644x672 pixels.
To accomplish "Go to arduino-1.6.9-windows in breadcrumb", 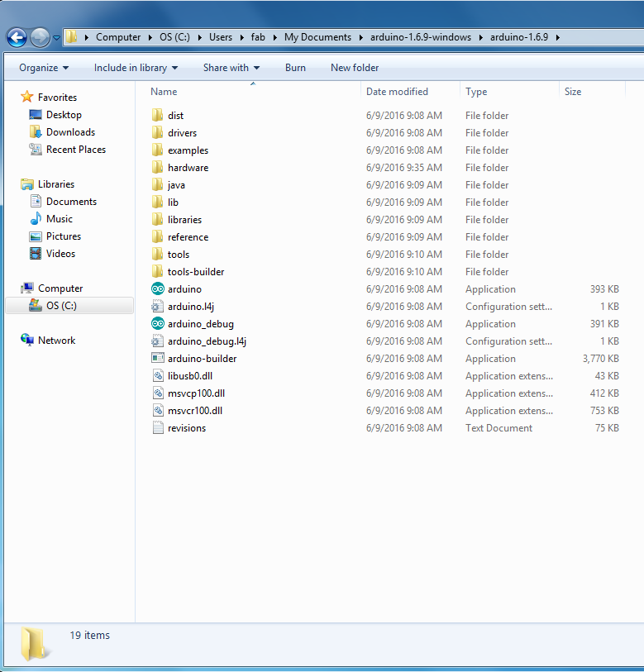I will coord(421,37).
